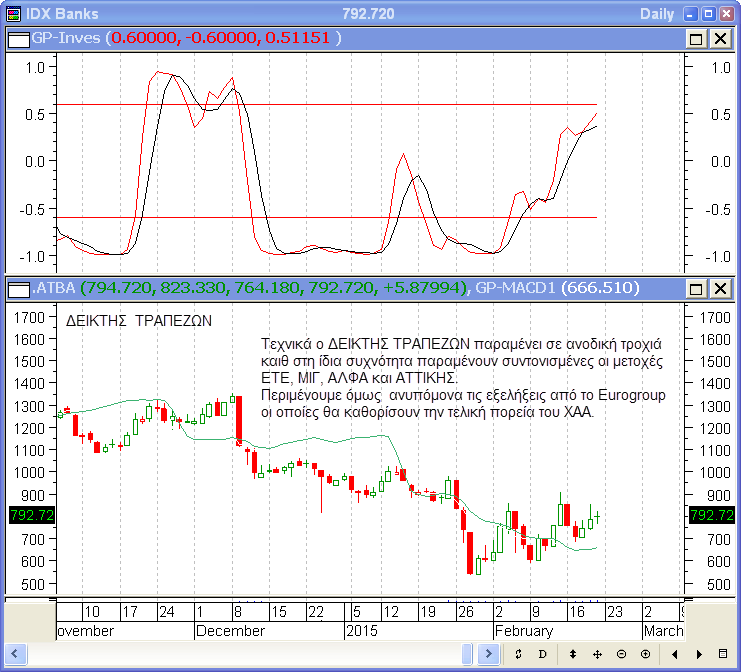This screenshot has width=741, height=672.
Task: Click the -1.0 label on right indicator axis
Action: [x=718, y=257]
